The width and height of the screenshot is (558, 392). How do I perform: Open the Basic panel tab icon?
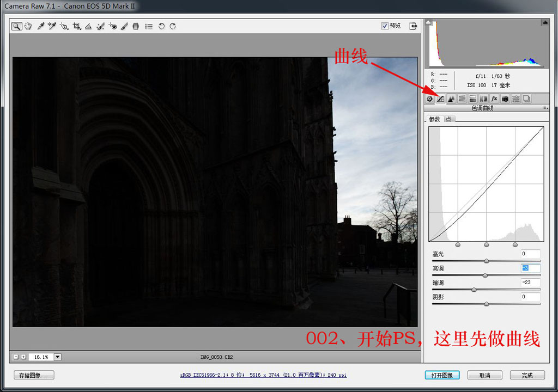[x=429, y=99]
